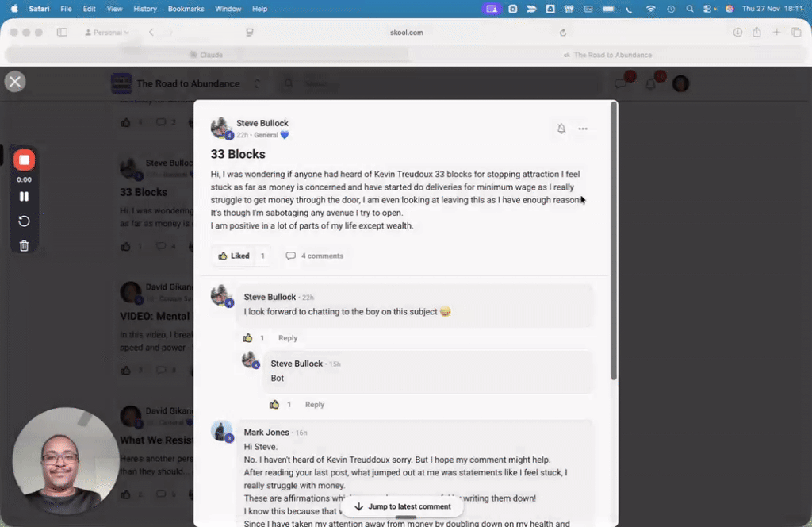Click Steve Bullock's avatar in the post header
The width and height of the screenshot is (812, 527).
(221, 128)
